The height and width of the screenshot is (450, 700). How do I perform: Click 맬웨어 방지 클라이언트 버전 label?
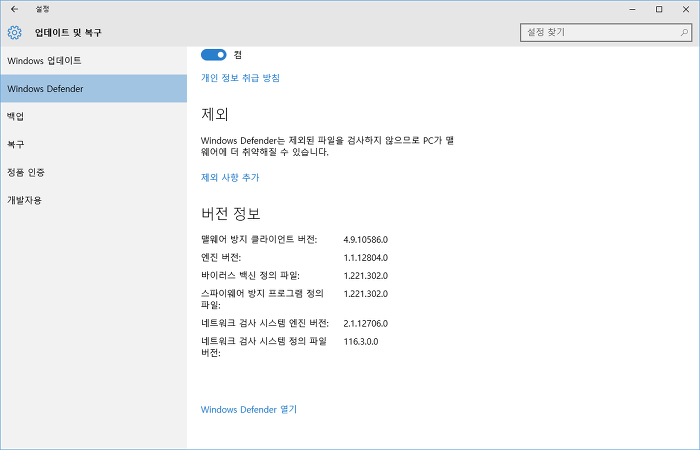point(259,240)
